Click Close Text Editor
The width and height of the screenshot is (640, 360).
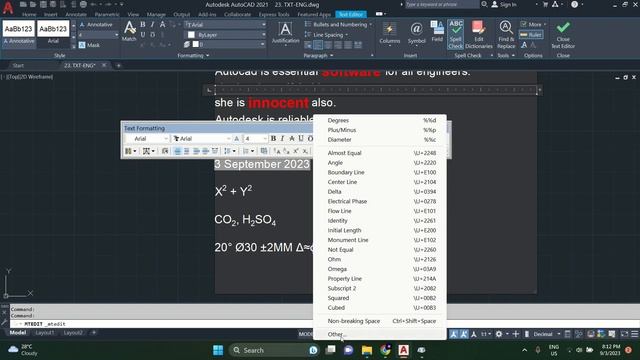pyautogui.click(x=563, y=34)
